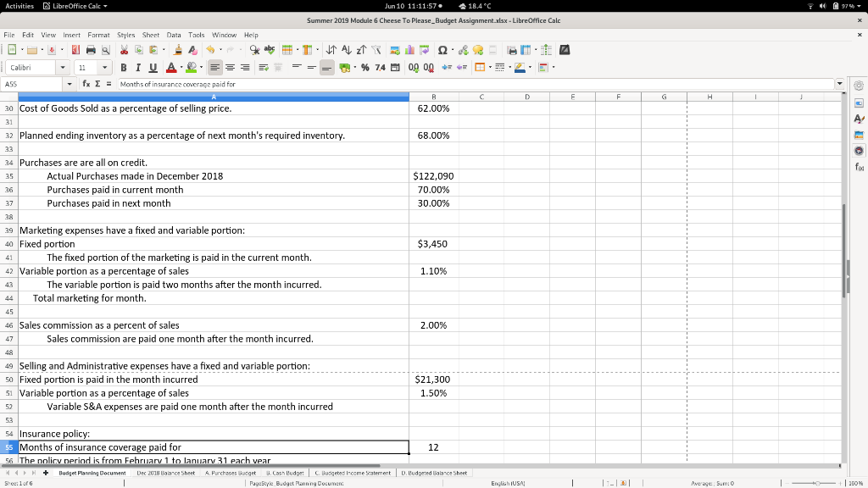Open sidebar Navigator compass icon

pos(859,151)
